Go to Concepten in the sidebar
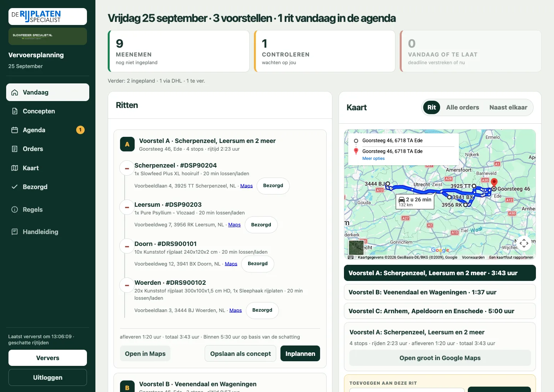This screenshot has width=554, height=392. (48, 111)
